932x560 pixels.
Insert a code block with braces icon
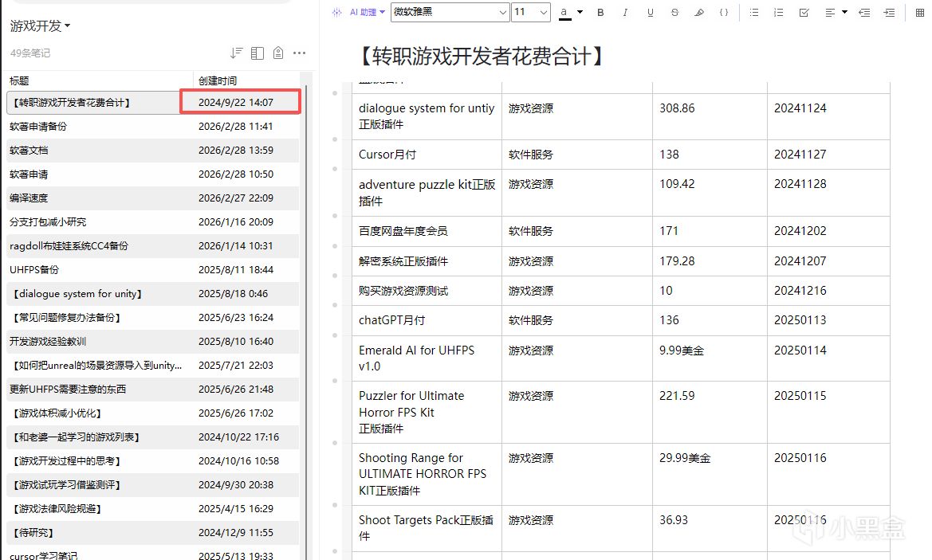click(x=724, y=12)
